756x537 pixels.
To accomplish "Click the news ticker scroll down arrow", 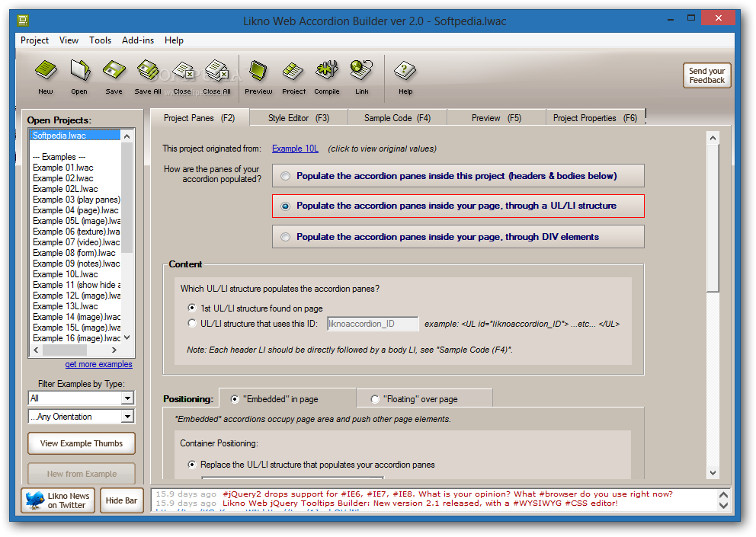I will click(x=723, y=505).
